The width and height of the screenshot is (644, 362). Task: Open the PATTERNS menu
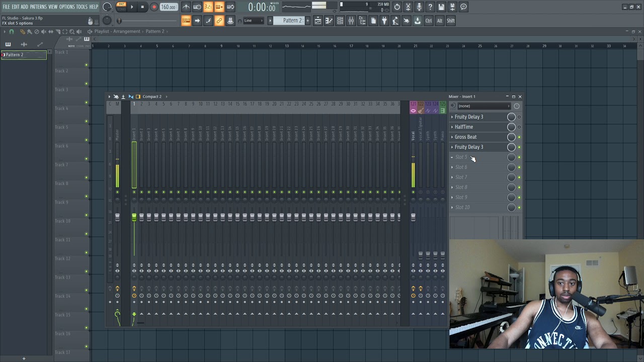pyautogui.click(x=38, y=7)
